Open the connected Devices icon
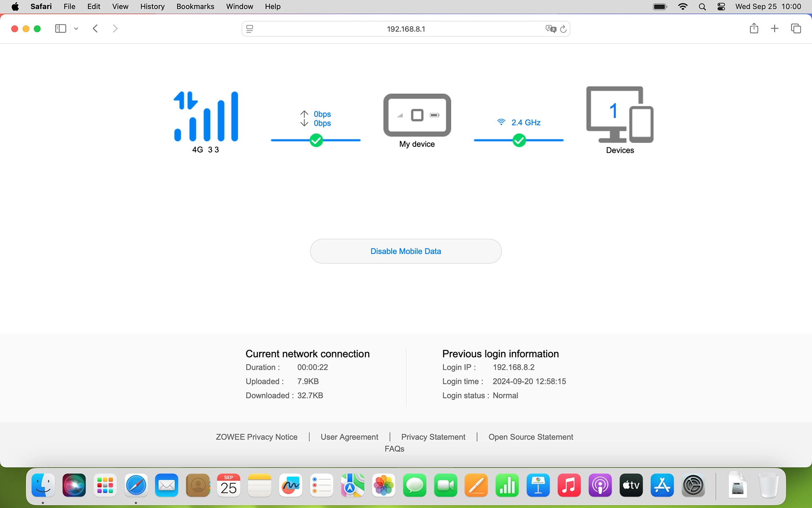The height and width of the screenshot is (508, 812). tap(620, 115)
